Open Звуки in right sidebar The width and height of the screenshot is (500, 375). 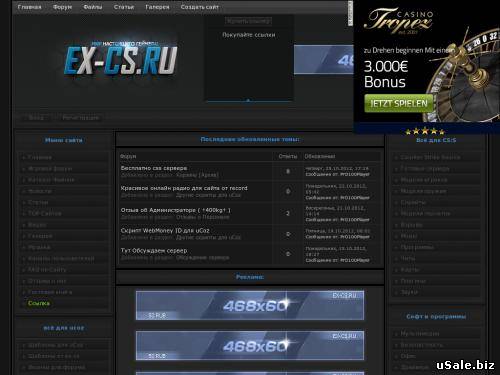click(409, 292)
